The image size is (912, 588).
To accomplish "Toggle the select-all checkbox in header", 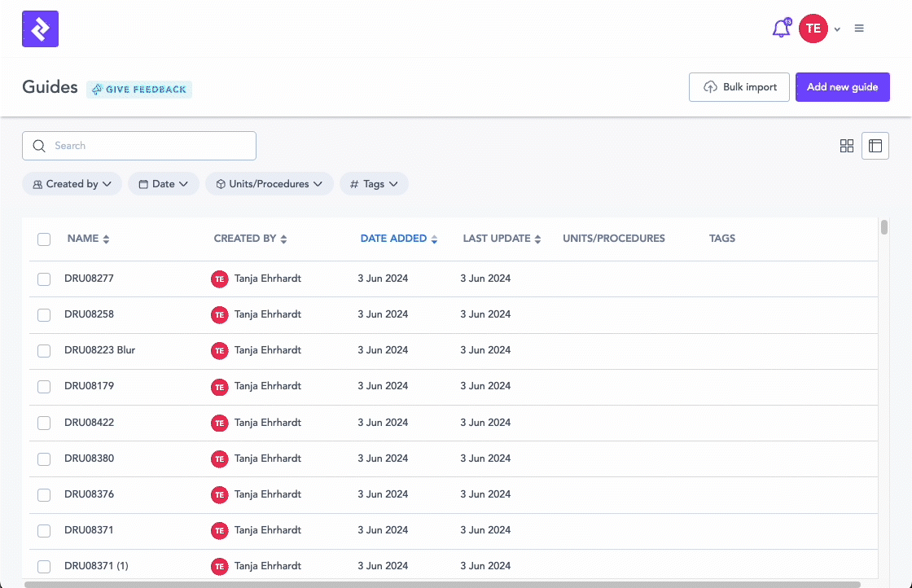I will (44, 239).
